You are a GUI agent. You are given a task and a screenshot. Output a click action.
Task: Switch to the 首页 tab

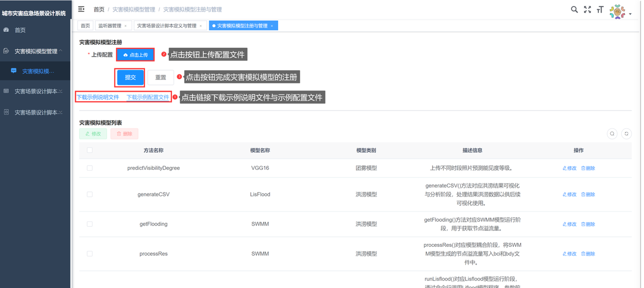(86, 26)
